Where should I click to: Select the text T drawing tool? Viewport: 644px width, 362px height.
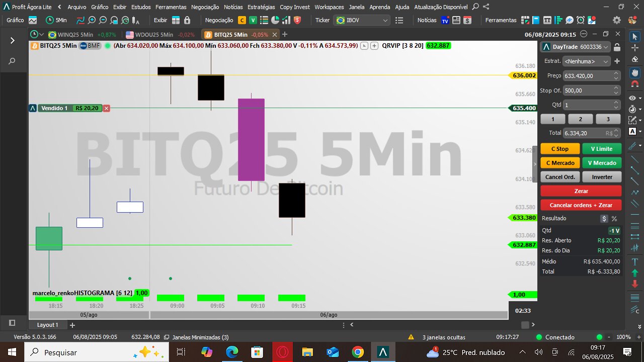tap(634, 261)
